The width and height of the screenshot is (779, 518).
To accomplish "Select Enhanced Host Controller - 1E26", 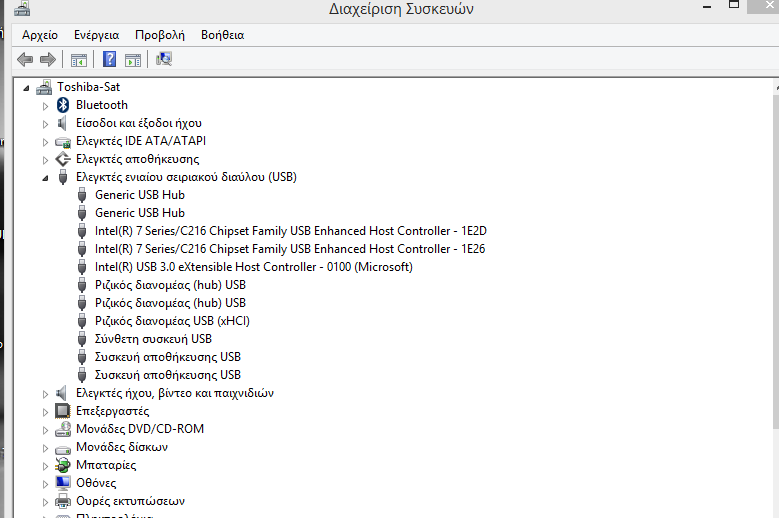I will click(x=290, y=249).
